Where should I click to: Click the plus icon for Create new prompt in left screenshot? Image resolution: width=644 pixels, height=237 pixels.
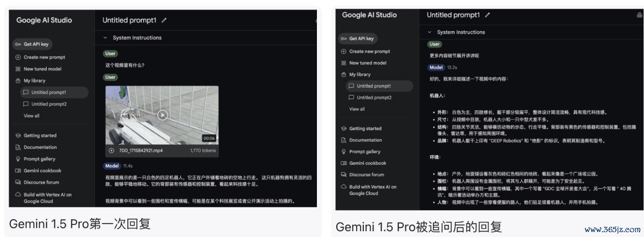point(18,57)
